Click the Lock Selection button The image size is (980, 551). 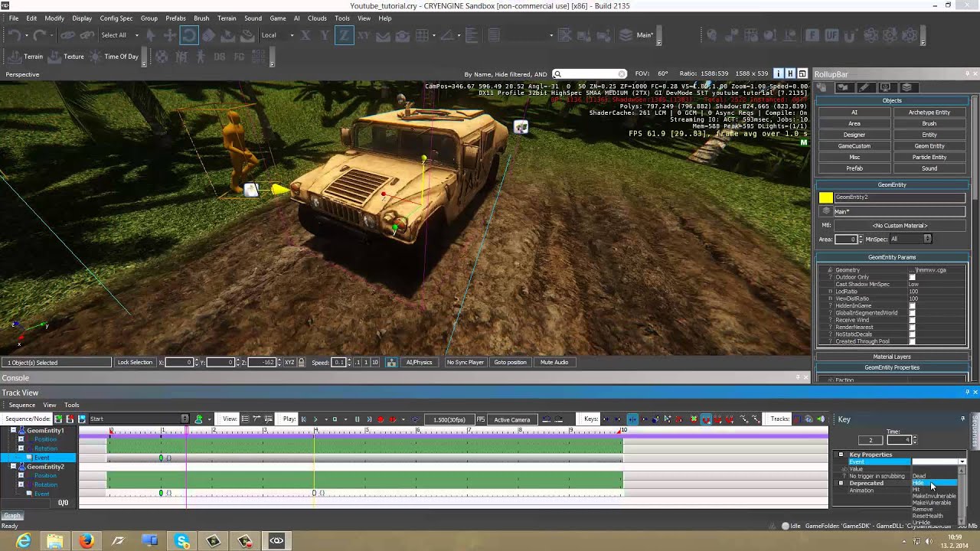pyautogui.click(x=135, y=363)
